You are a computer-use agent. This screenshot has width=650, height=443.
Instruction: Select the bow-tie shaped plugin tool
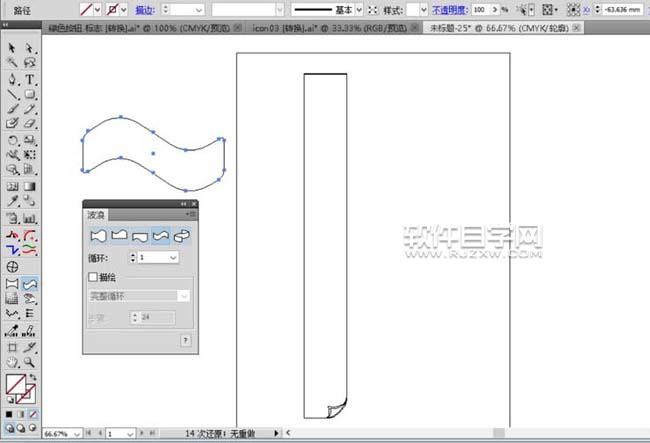pos(12,284)
